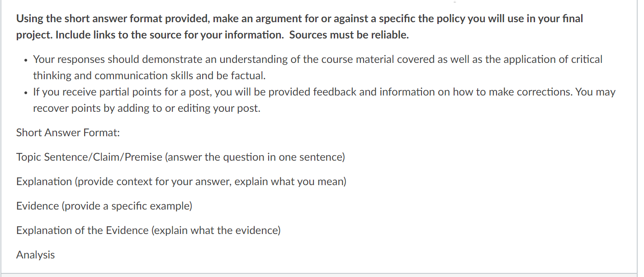The height and width of the screenshot is (277, 644).
Task: Click the 'Topic Sentence/Claim/Premise' line
Action: point(180,158)
